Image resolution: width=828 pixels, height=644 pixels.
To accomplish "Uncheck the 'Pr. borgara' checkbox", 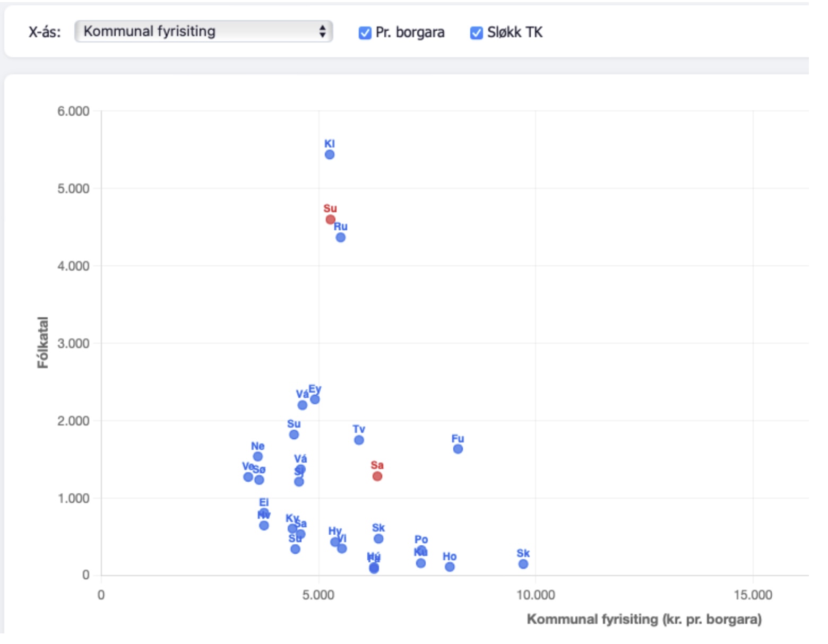I will [365, 33].
